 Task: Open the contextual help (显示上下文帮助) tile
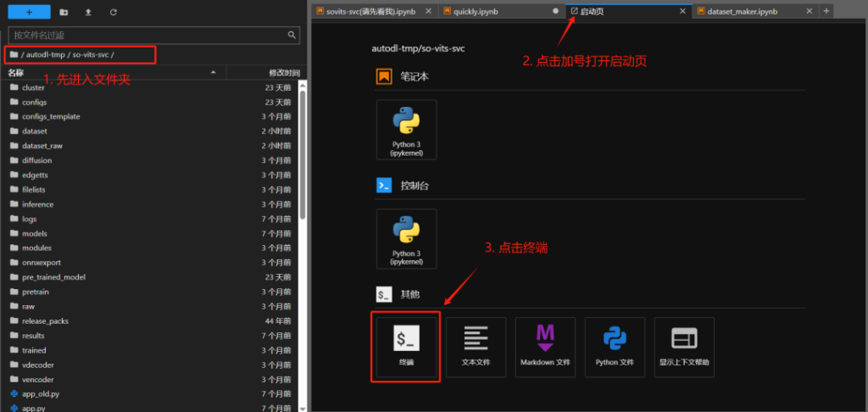pyautogui.click(x=684, y=346)
